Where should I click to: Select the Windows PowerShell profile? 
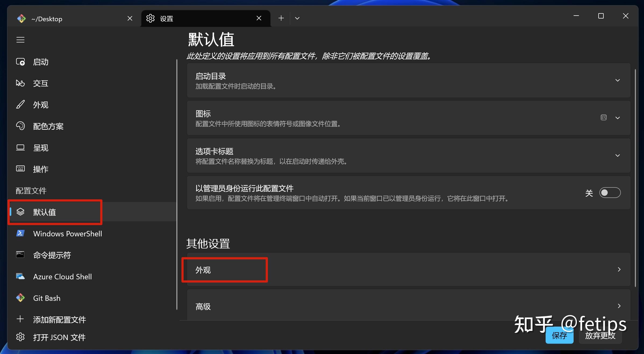(67, 234)
